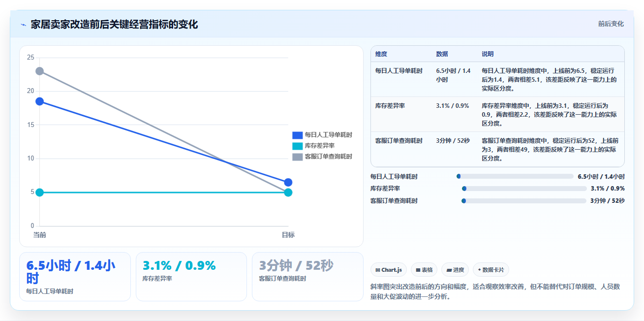The height and width of the screenshot is (321, 644).
Task: Click the 维度 column header
Action: pos(381,54)
